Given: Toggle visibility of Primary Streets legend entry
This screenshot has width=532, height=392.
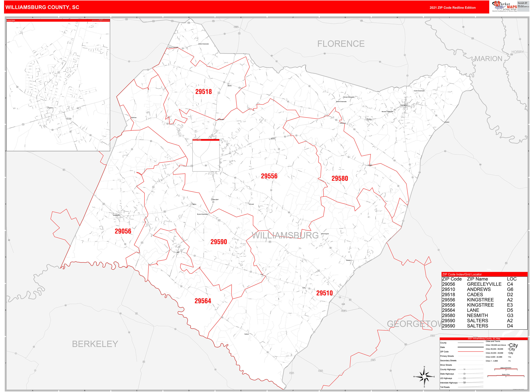Looking at the screenshot, I should [470, 356].
